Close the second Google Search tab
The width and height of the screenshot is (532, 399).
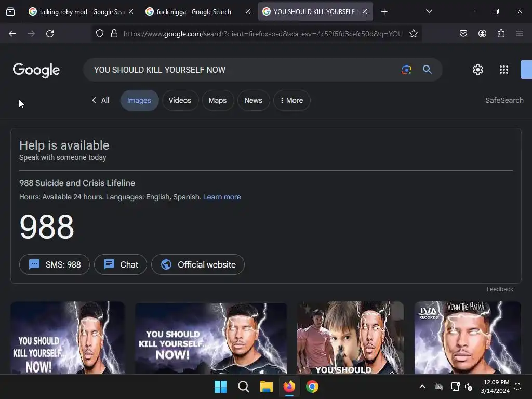(248, 11)
